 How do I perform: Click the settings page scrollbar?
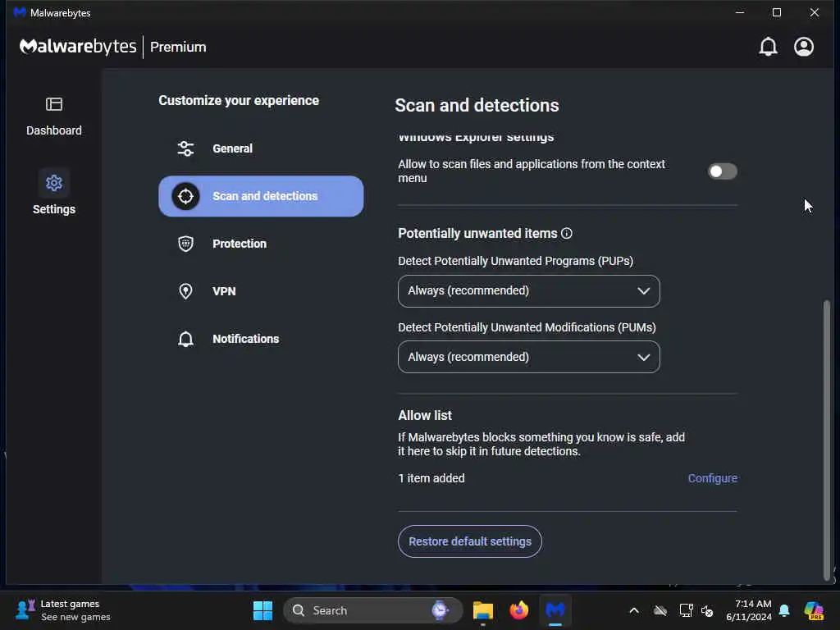pos(827,440)
